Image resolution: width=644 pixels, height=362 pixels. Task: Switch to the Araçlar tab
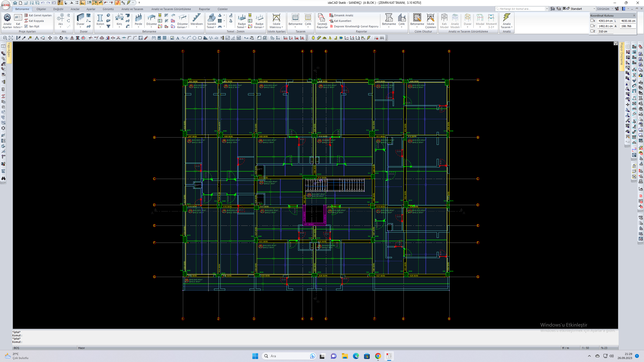(x=75, y=9)
